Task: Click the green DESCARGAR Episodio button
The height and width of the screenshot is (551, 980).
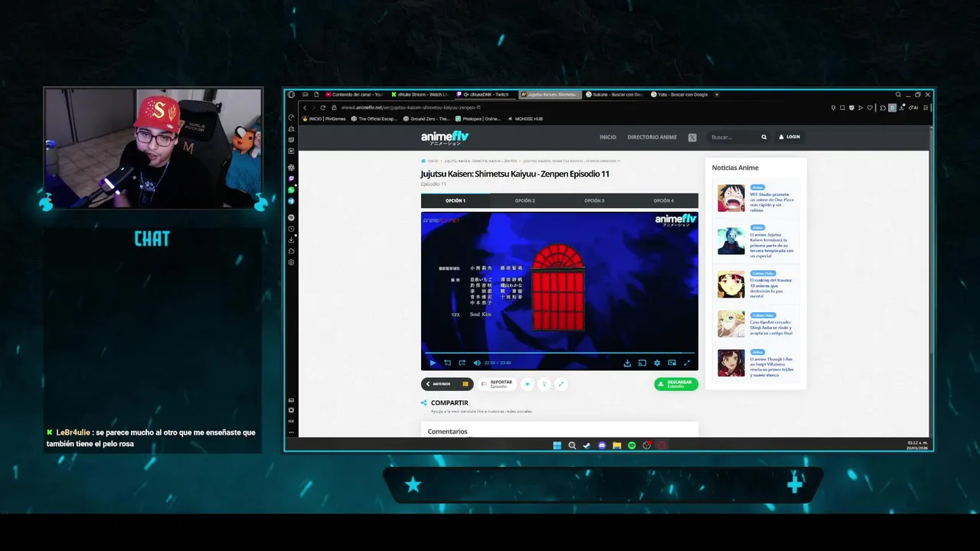Action: (x=676, y=384)
